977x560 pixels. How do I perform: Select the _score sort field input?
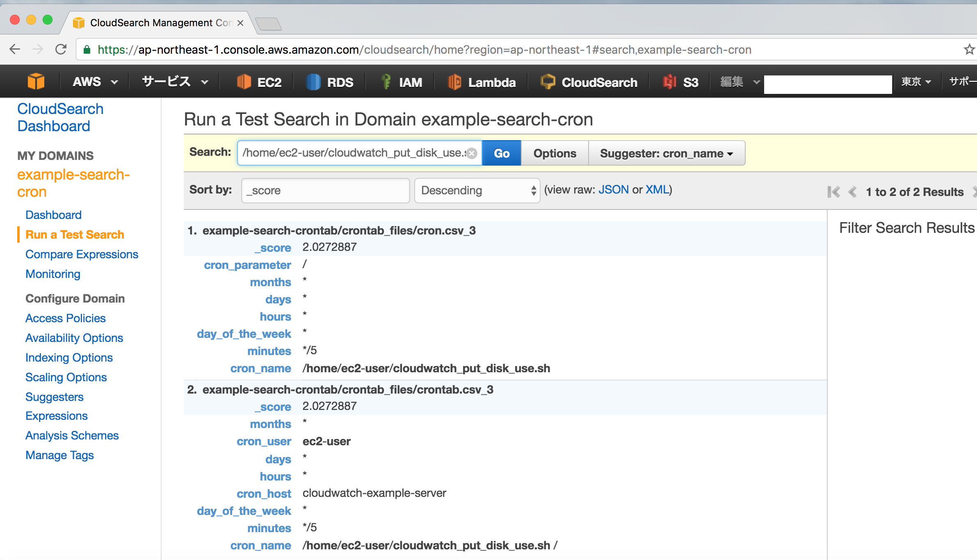[324, 190]
